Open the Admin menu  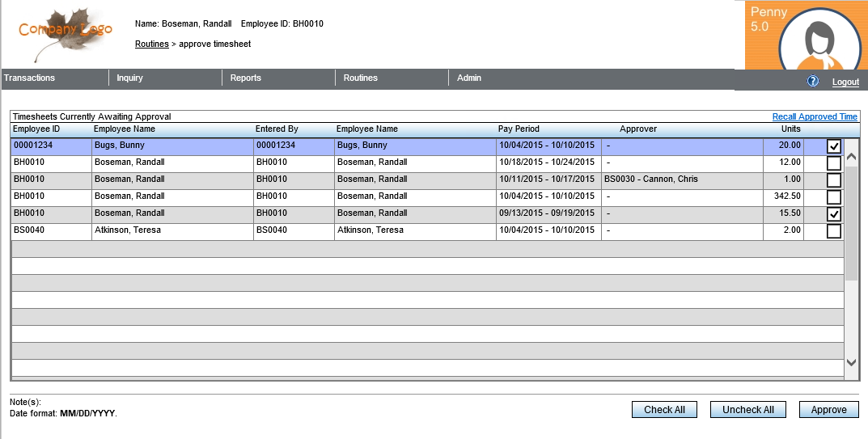coord(469,78)
